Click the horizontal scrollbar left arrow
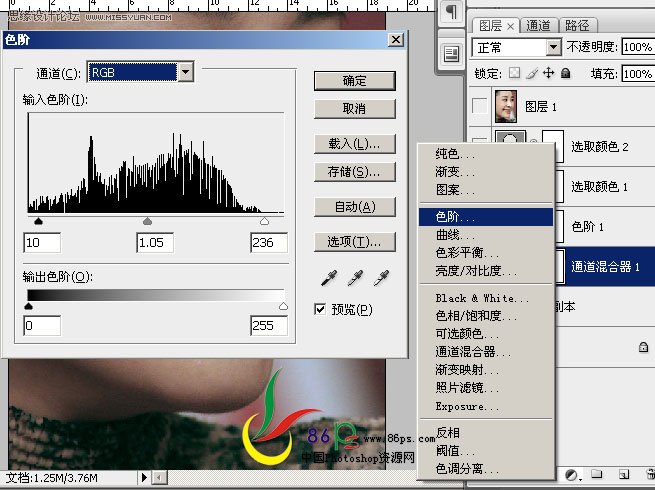655x490 pixels. tap(159, 477)
